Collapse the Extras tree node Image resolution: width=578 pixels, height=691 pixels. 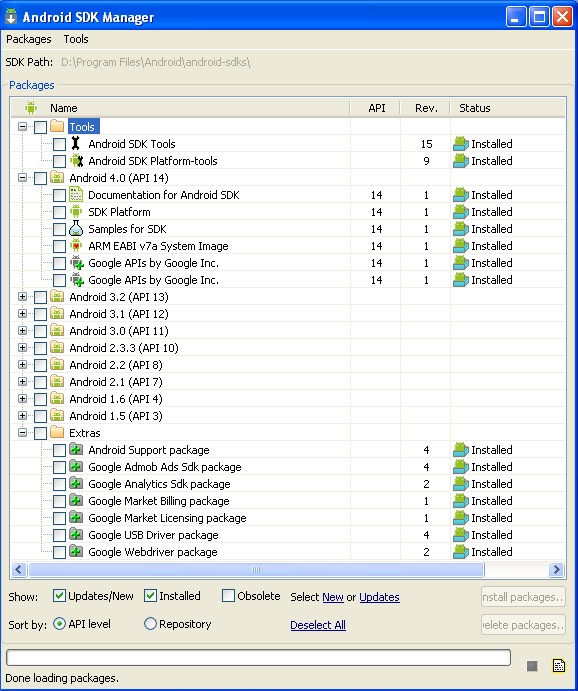[22, 433]
